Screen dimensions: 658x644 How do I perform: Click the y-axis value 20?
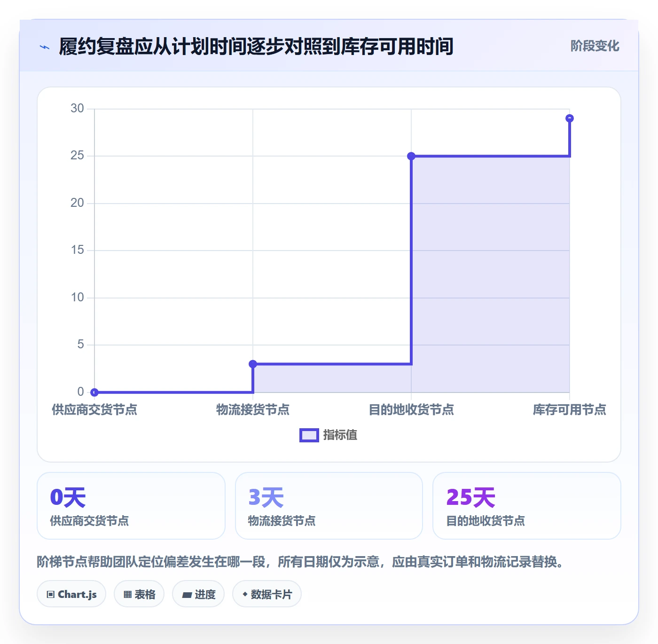click(x=77, y=203)
